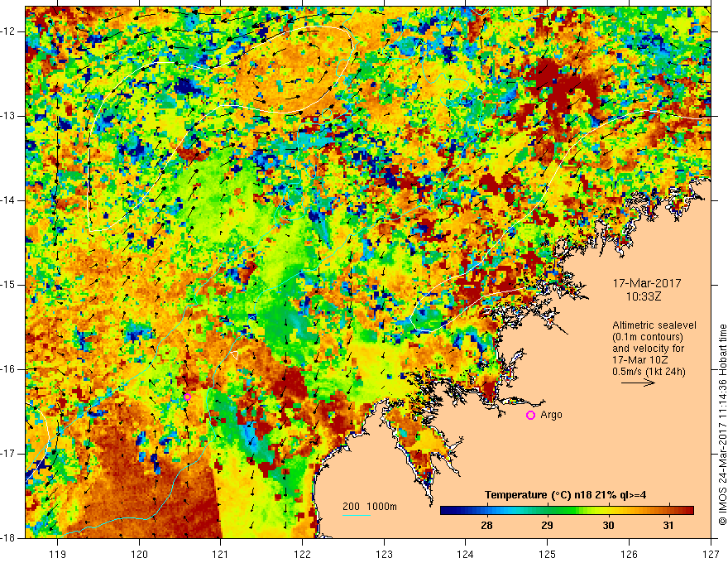
Task: Click the IMOS copyright timestamp text
Action: 722,425
